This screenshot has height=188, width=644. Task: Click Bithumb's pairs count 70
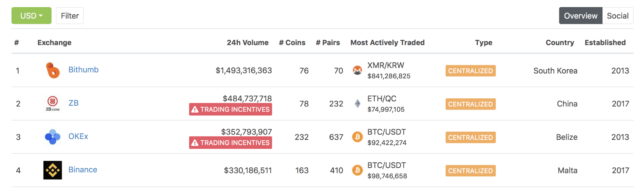[x=339, y=71]
